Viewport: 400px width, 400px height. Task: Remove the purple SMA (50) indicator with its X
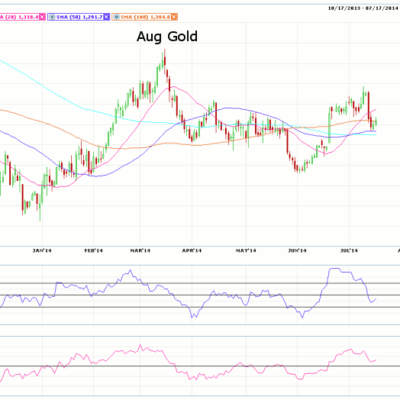coord(106,17)
